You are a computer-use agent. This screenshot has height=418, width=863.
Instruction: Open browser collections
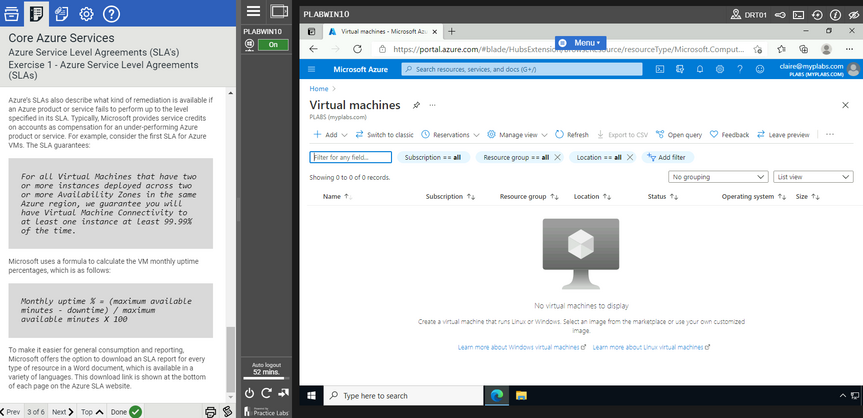pyautogui.click(x=804, y=49)
